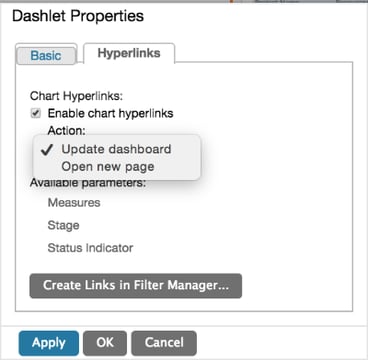Click the Enable chart hyperlinks label text

coord(110,113)
